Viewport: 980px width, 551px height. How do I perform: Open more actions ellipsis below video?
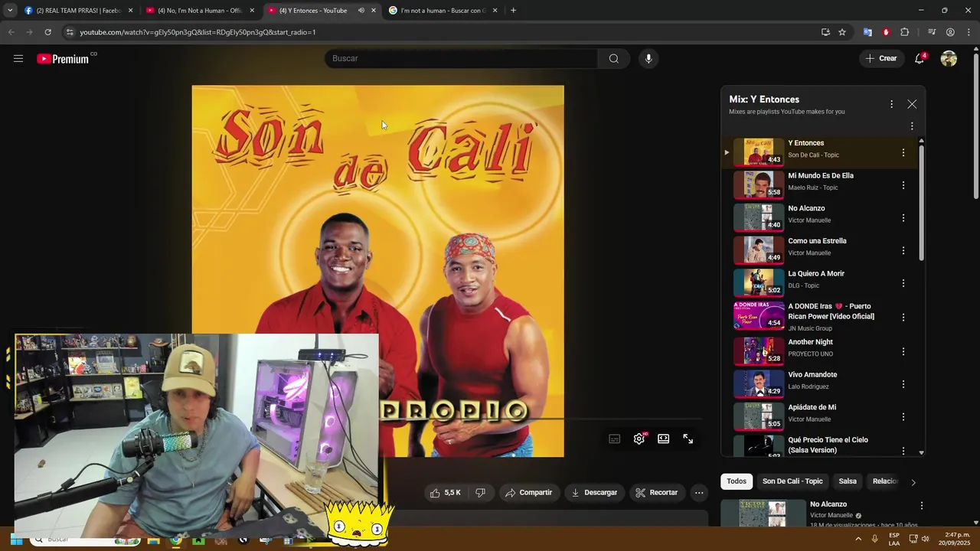[x=699, y=493]
